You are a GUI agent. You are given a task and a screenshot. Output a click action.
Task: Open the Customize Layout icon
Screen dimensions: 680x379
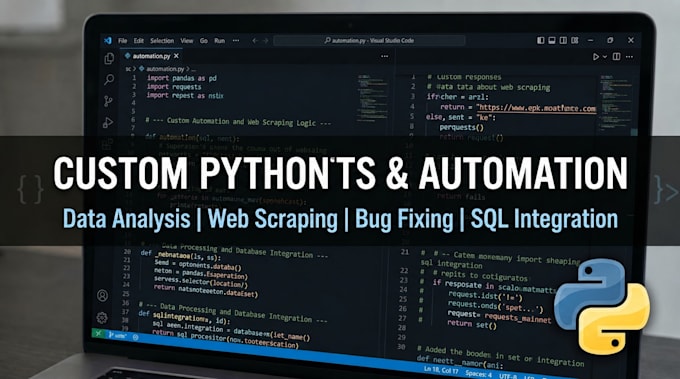(575, 40)
